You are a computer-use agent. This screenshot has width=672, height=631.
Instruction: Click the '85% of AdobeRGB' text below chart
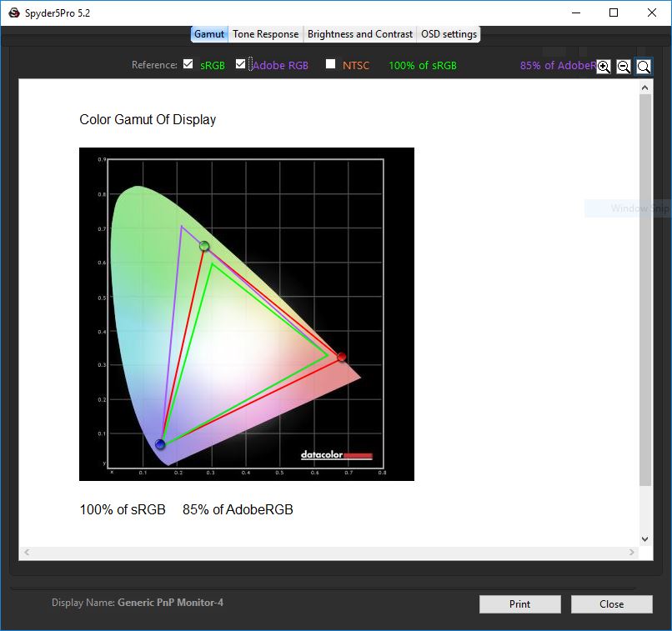[x=238, y=509]
